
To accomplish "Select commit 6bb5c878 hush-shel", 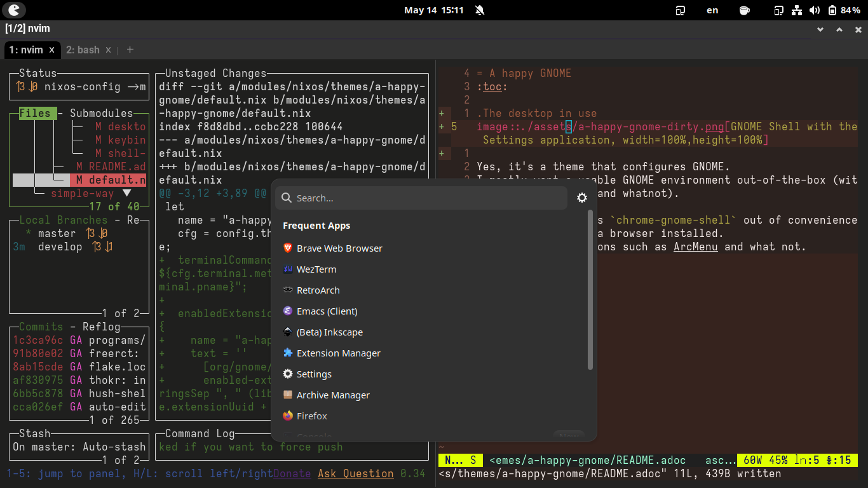I will [x=79, y=393].
